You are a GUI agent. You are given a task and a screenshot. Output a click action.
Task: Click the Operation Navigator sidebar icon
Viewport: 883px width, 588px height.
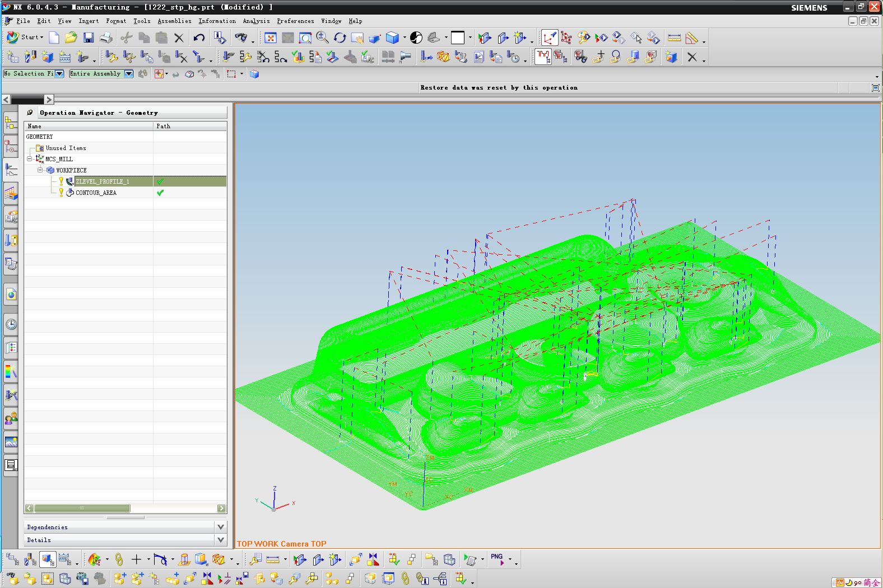pyautogui.click(x=11, y=170)
